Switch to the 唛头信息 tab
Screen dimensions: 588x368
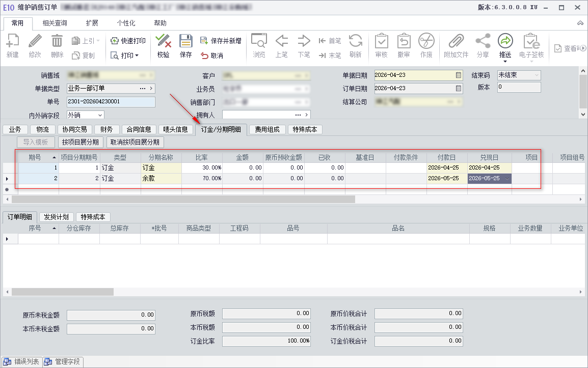(175, 130)
